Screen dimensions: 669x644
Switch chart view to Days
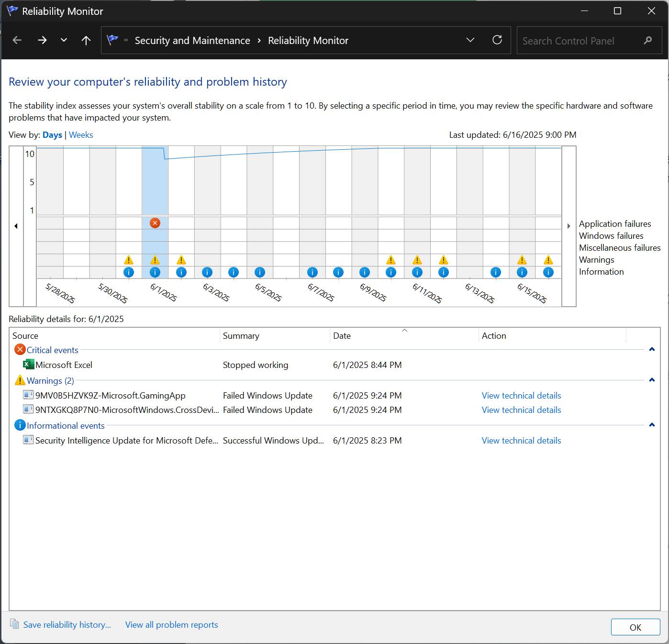tap(52, 135)
